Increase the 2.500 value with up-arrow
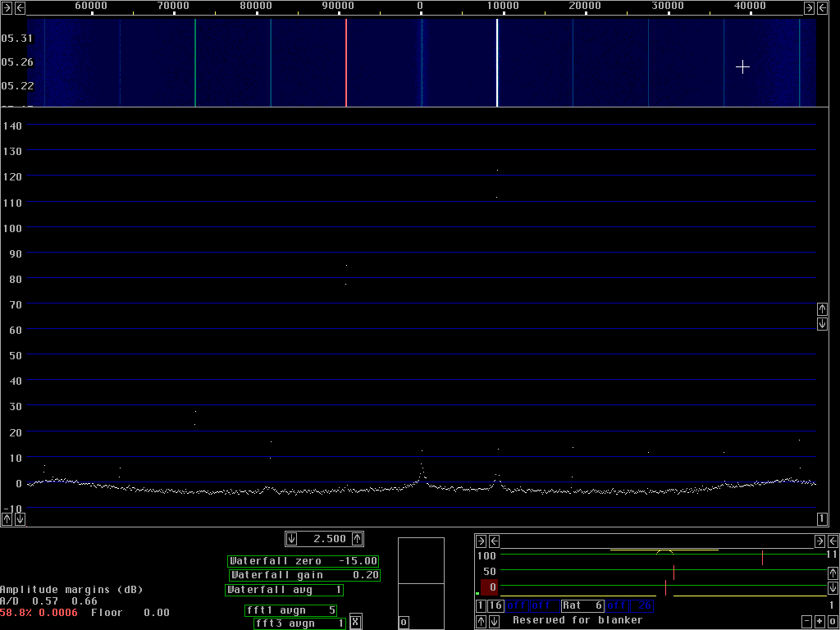The height and width of the screenshot is (630, 840). (358, 539)
